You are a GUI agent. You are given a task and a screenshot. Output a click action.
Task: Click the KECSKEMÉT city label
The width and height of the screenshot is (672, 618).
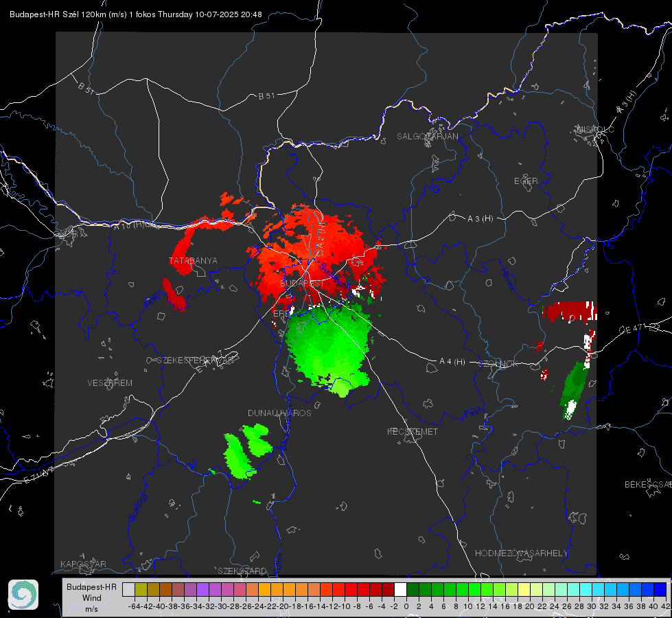[x=413, y=431]
